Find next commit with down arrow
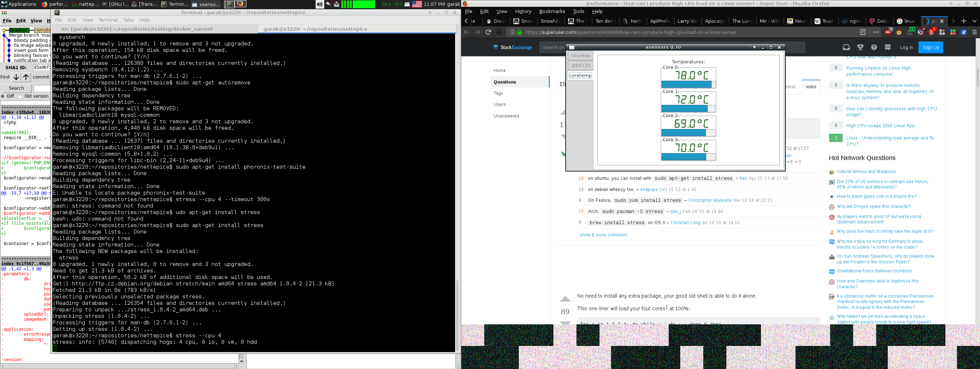Image resolution: width=980 pixels, height=369 pixels. [16, 77]
